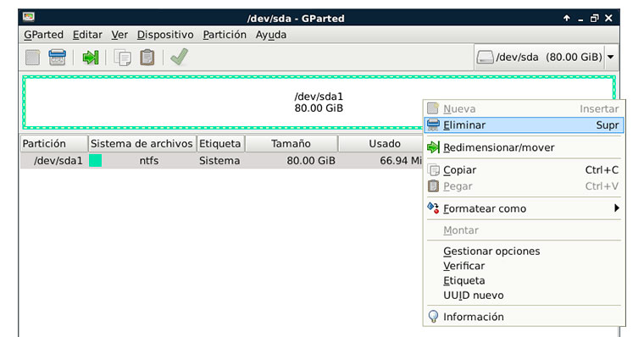Select Formatear como in context menu
Screen dimensions: 644x337
pyautogui.click(x=524, y=208)
